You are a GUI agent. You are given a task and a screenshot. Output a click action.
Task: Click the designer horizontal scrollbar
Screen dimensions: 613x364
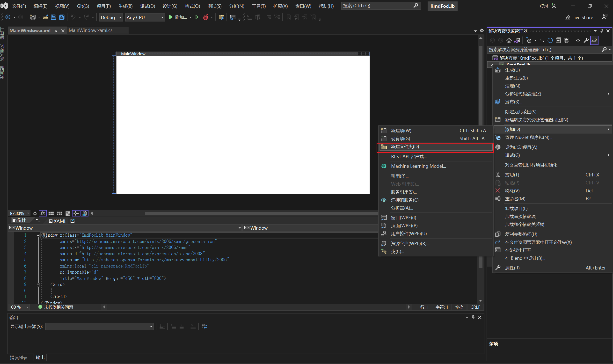click(261, 213)
